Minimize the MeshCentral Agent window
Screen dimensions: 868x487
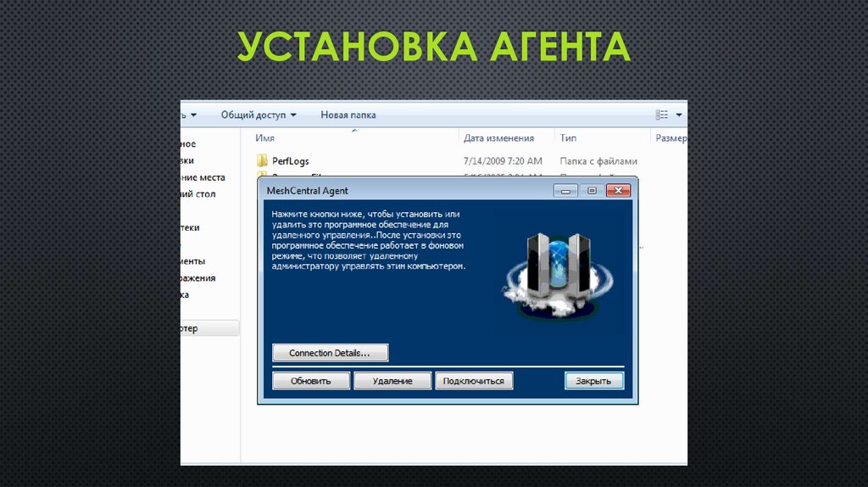click(x=565, y=191)
